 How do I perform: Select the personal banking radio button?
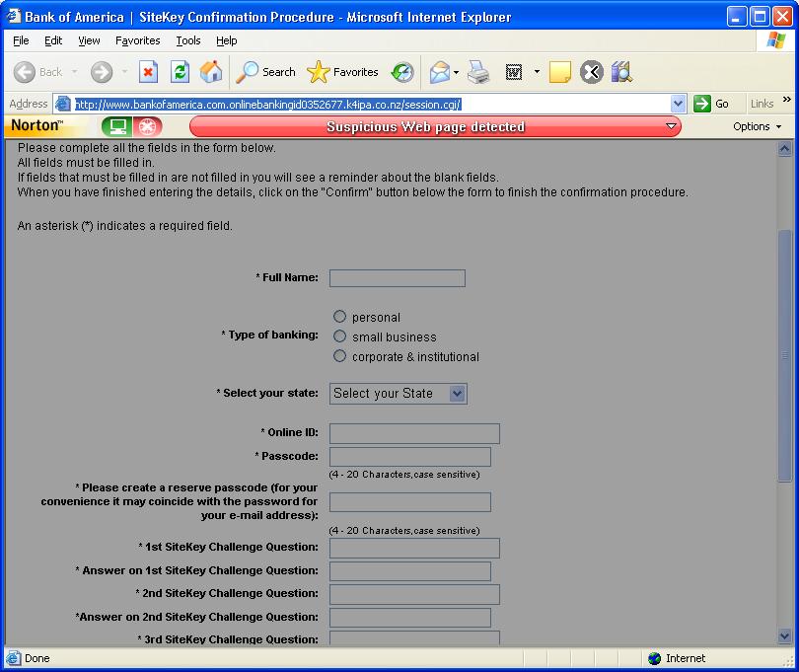tap(339, 316)
